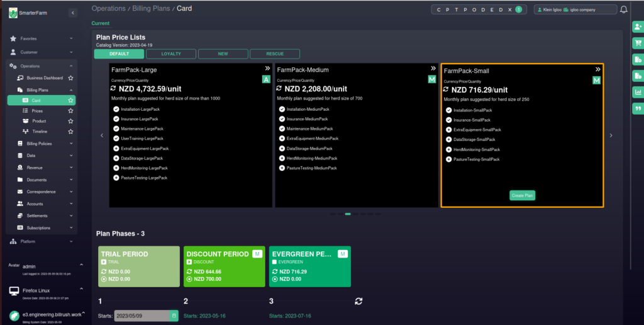Toggle HerdMonitoring-SmallPack add-on plus icon

click(449, 149)
